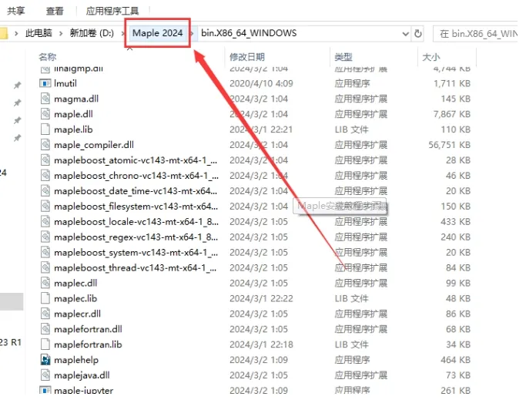Click Maple 2024 breadcrumb in address bar
This screenshot has width=526, height=420.
[157, 33]
